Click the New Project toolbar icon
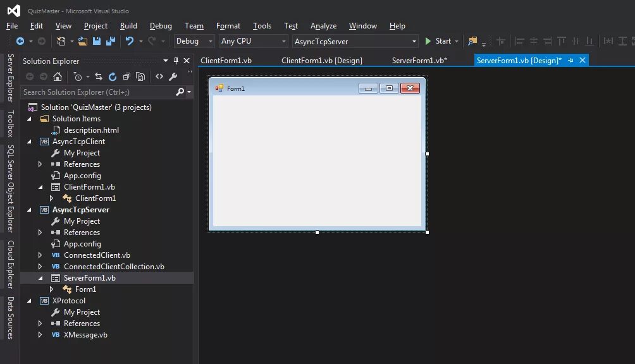 click(61, 41)
